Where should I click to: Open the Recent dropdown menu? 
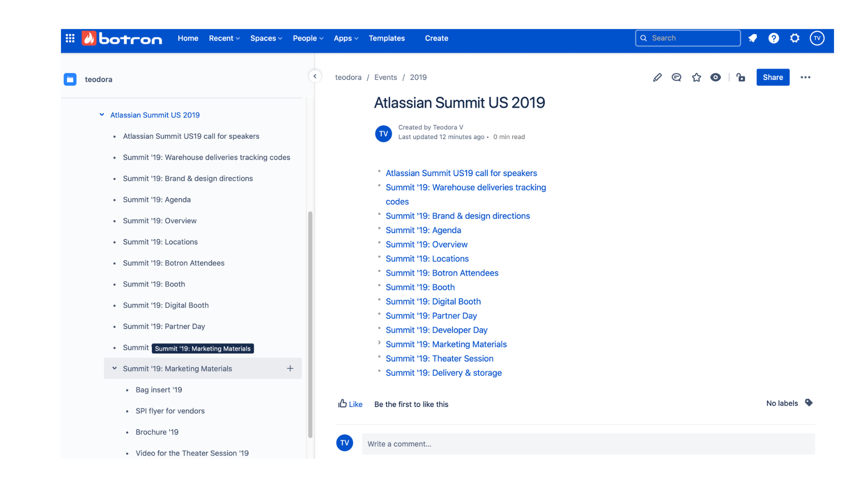(x=224, y=38)
